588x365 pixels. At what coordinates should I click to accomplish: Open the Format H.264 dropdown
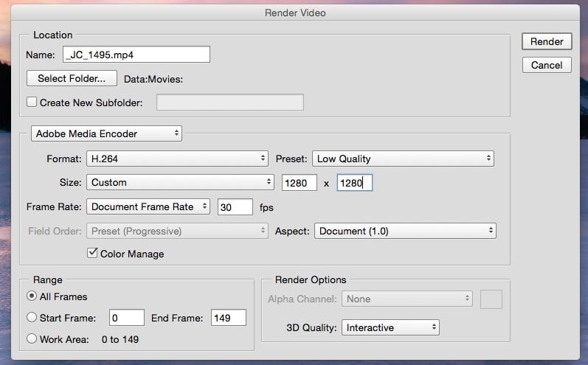(x=177, y=159)
